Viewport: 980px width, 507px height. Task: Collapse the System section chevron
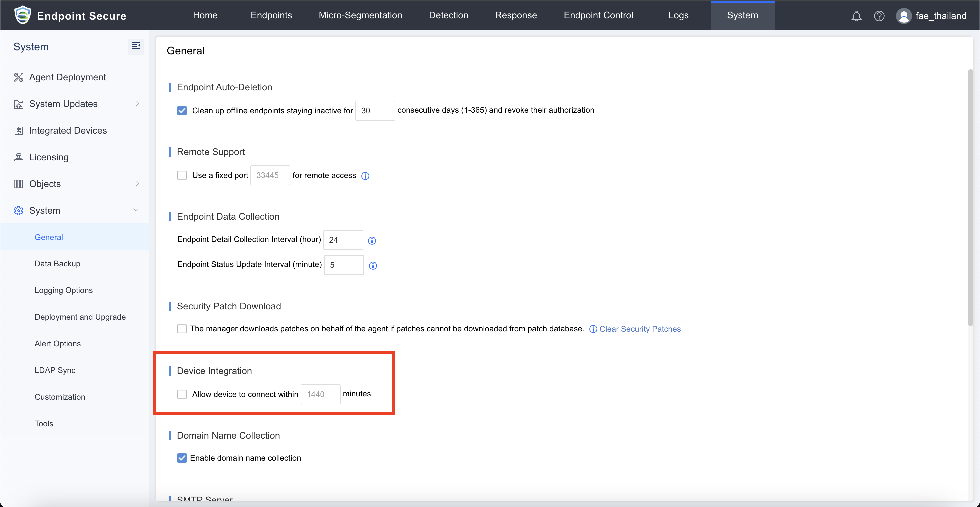point(136,210)
